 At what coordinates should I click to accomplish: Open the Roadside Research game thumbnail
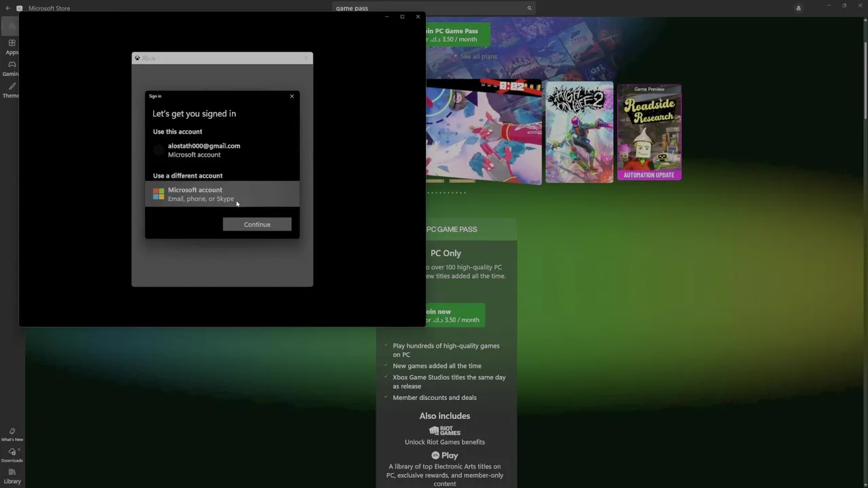[x=649, y=132]
